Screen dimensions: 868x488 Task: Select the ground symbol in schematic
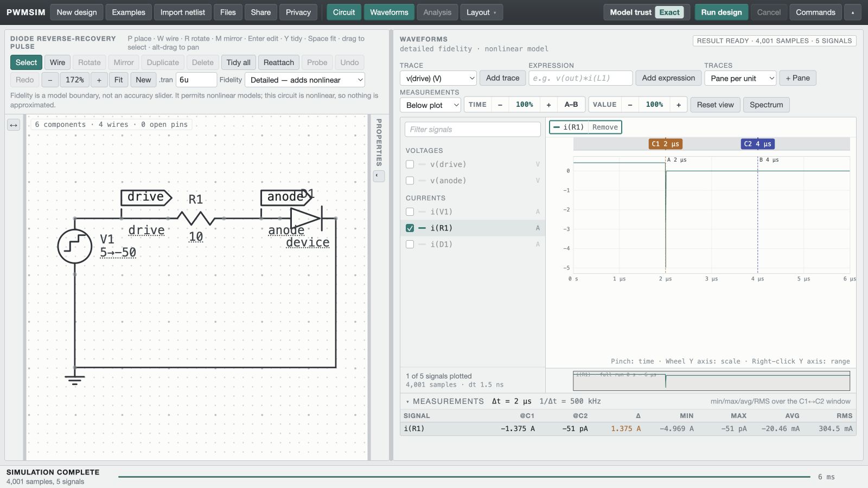(75, 380)
